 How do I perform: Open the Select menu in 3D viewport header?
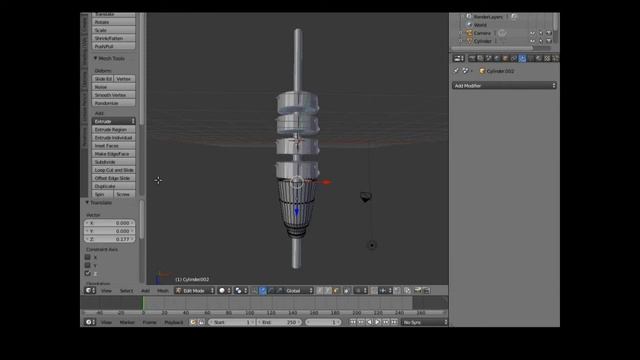(x=126, y=291)
